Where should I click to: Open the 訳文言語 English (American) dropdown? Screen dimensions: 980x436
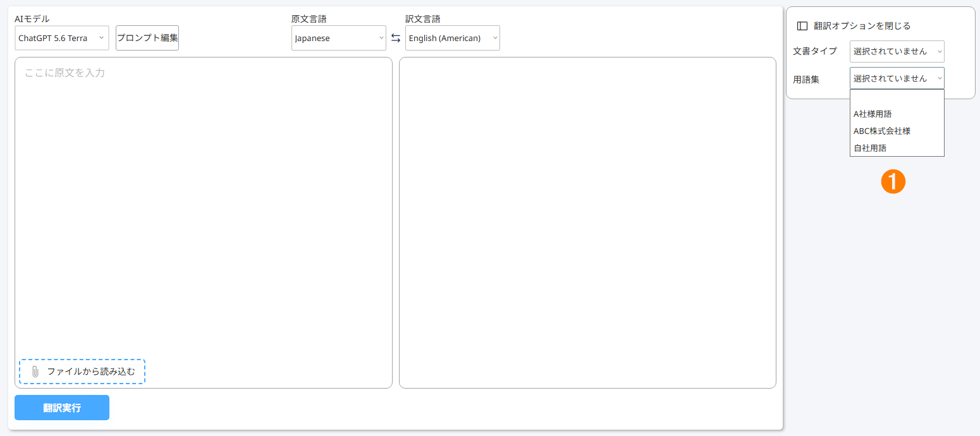tap(453, 38)
